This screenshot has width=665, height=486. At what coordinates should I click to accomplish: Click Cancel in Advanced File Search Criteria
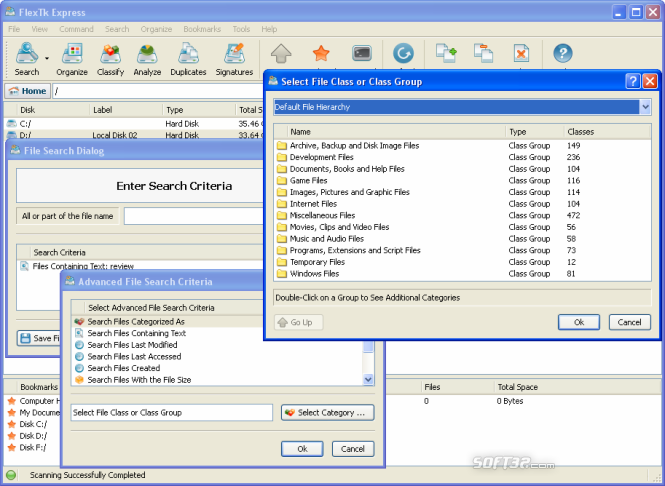(353, 449)
